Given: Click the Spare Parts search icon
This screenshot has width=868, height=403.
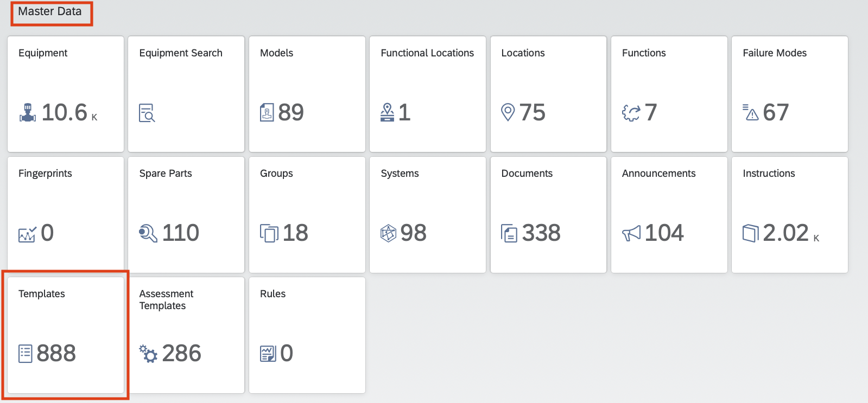Looking at the screenshot, I should (x=148, y=233).
